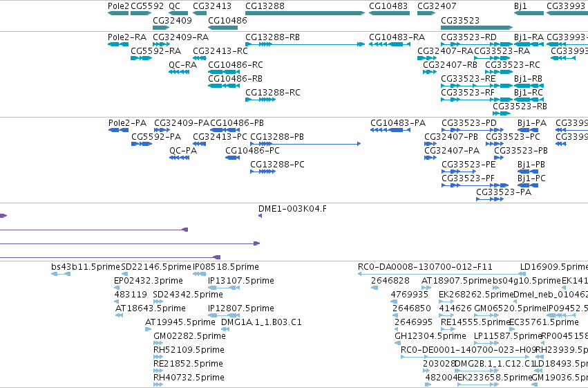Click the CG10483 gene feature

(389, 14)
